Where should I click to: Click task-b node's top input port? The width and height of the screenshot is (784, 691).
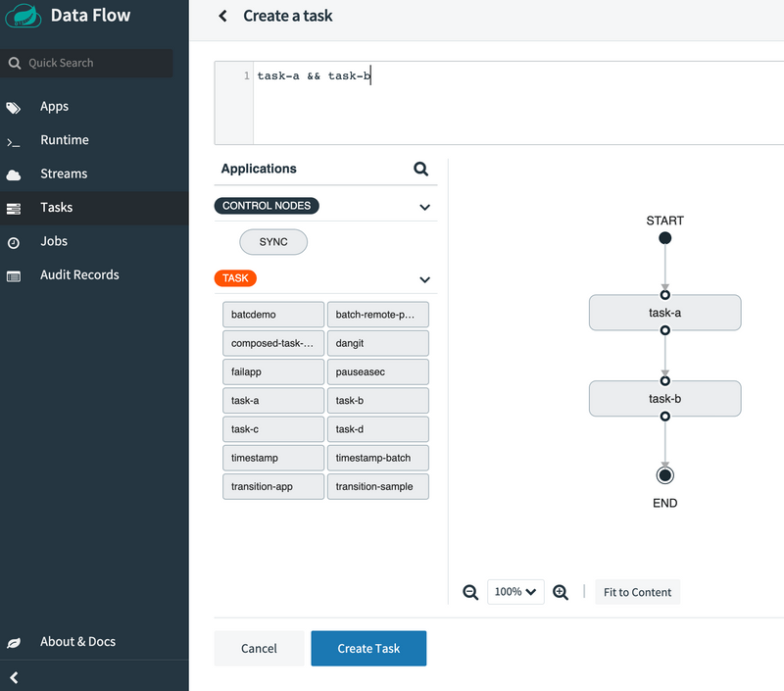[x=664, y=381]
